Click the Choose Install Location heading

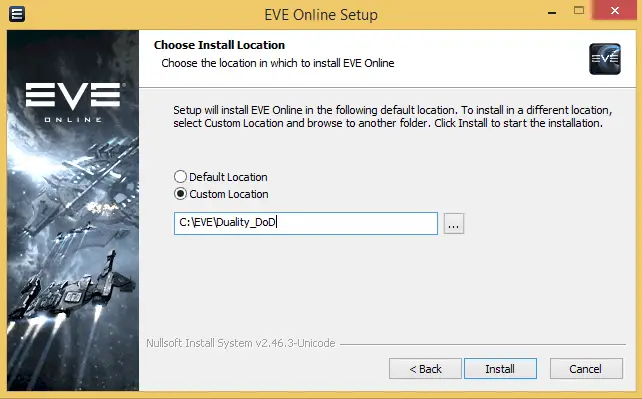click(219, 45)
